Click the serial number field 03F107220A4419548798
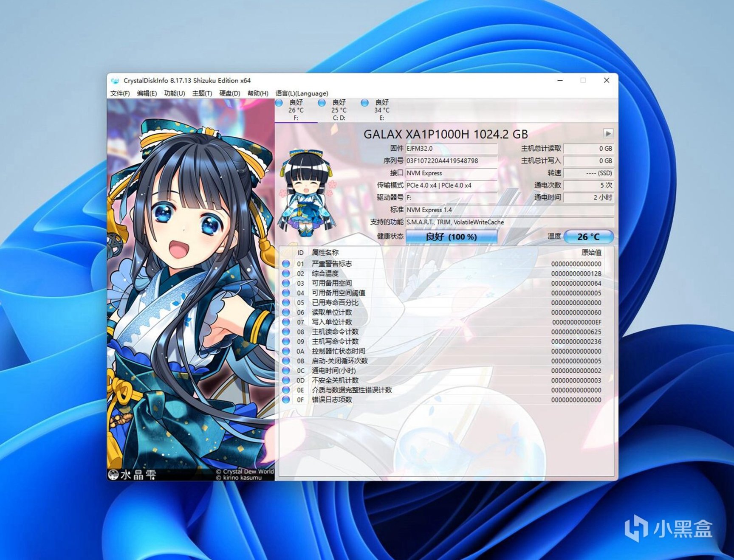 pyautogui.click(x=452, y=161)
